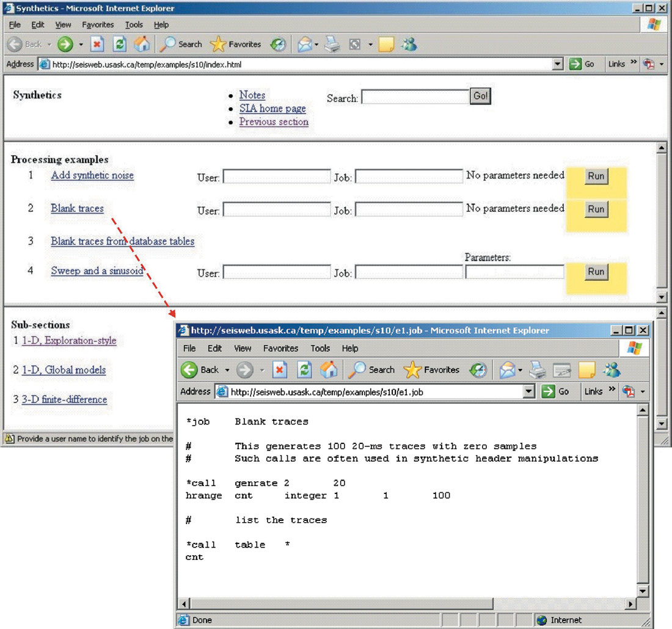Click Run button for Sweep and a sinusoid

[x=596, y=272]
